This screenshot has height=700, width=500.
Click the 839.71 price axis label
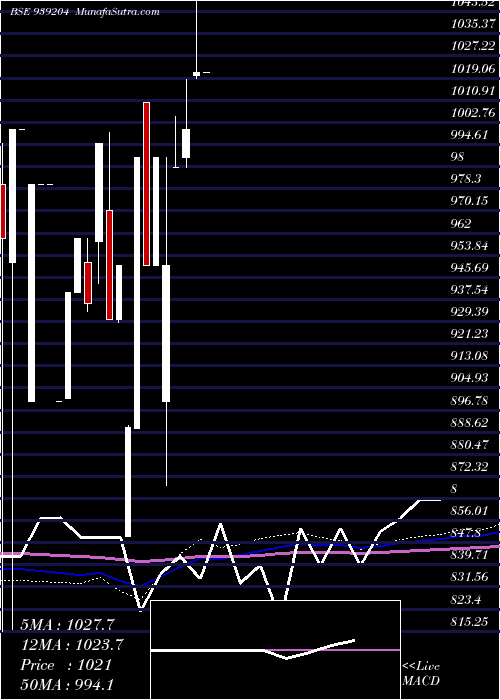pyautogui.click(x=470, y=555)
